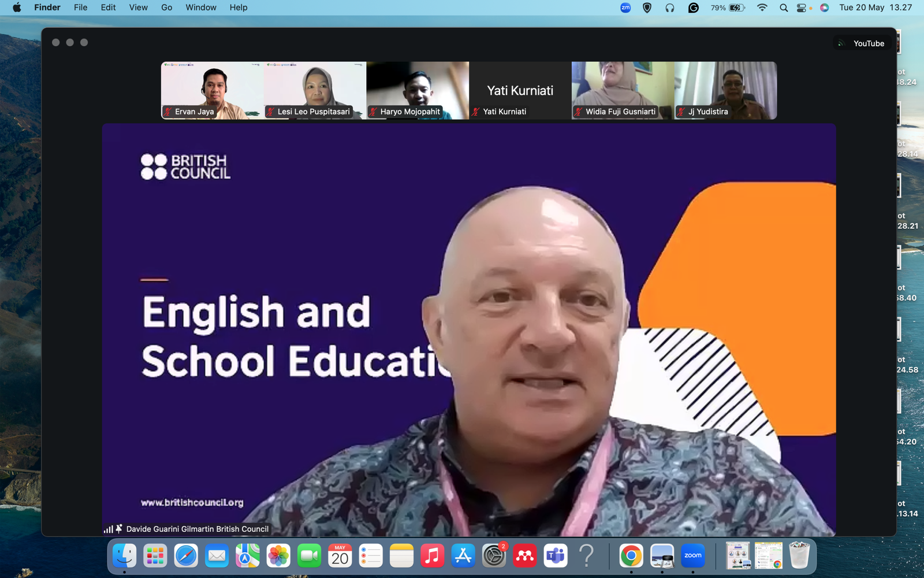Open the FaceTime app in Dock

[x=309, y=556]
